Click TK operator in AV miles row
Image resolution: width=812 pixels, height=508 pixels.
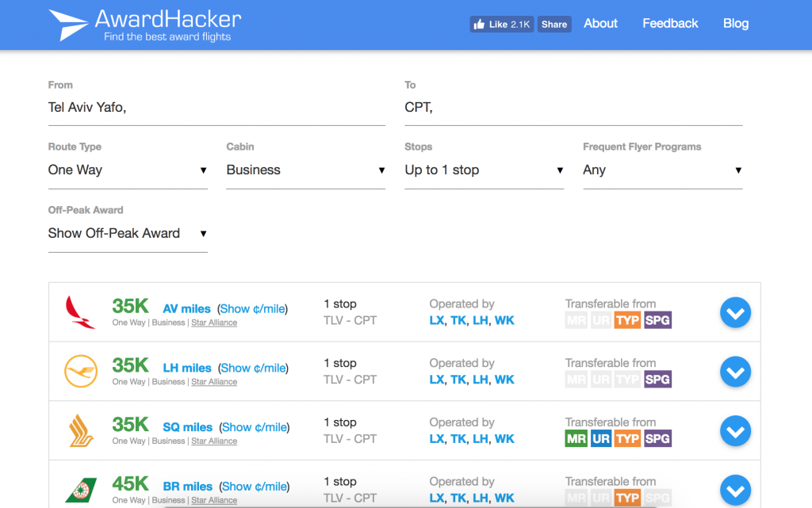click(x=458, y=321)
